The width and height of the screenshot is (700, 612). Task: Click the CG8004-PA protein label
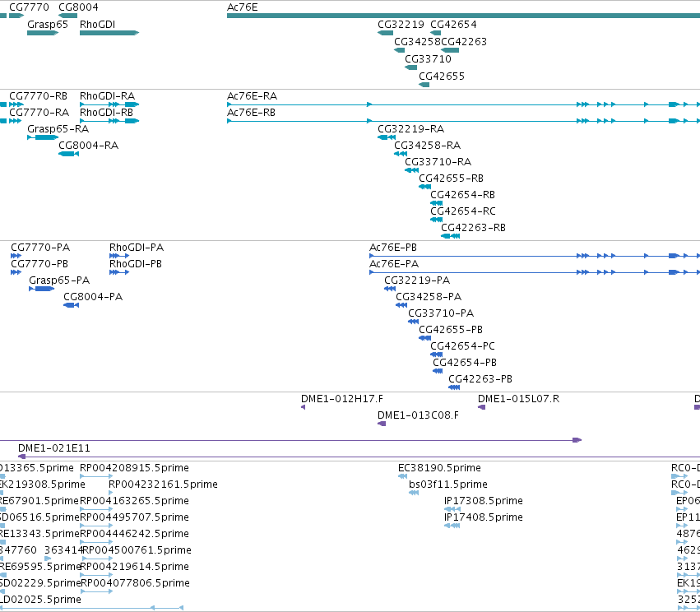click(93, 297)
